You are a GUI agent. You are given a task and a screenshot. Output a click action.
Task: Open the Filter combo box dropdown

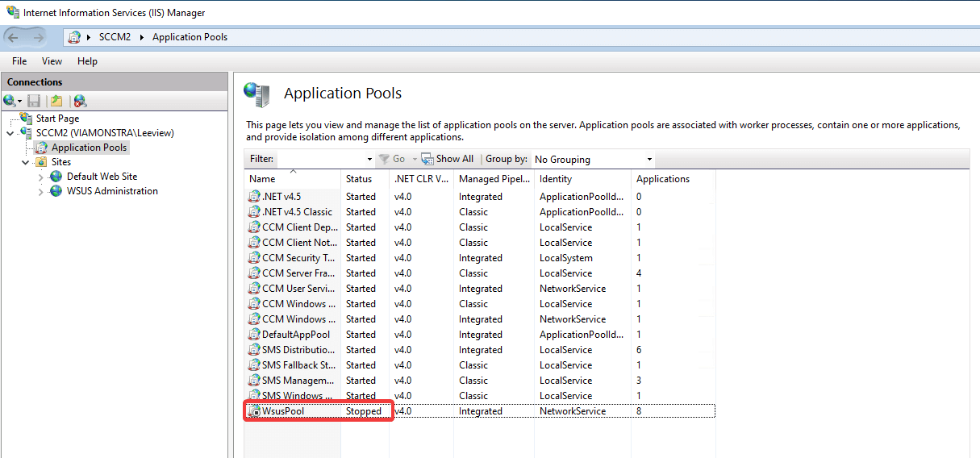(369, 160)
